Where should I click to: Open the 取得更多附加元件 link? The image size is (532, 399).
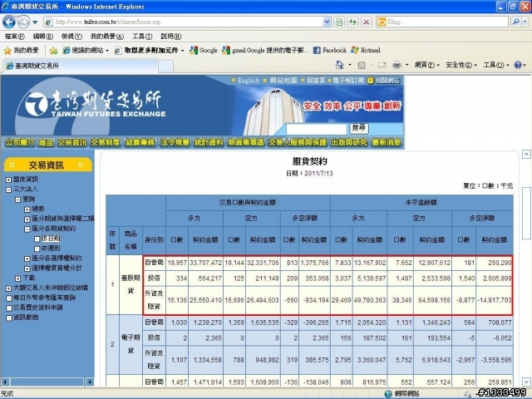pyautogui.click(x=149, y=51)
